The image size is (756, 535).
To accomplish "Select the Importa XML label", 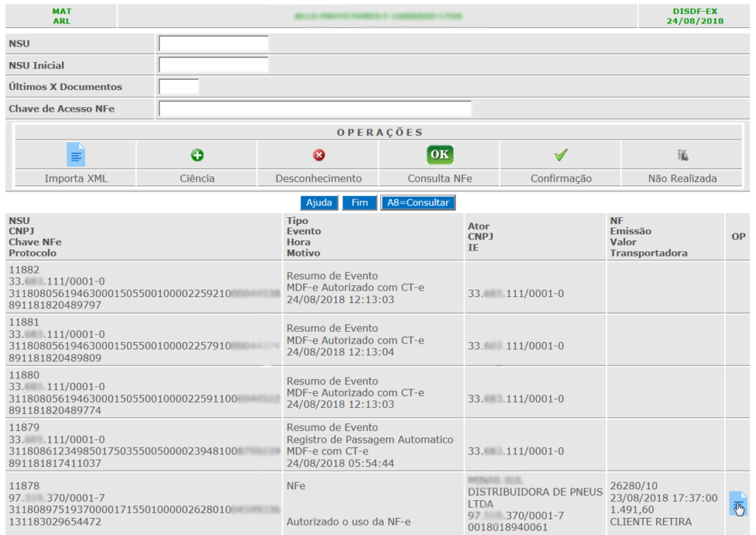I will tap(76, 178).
